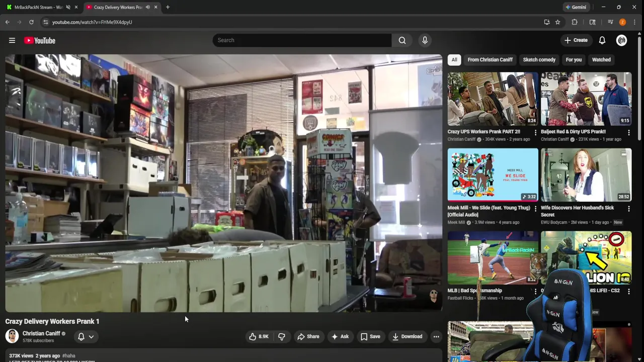Open the YouTube guide hamburger menu

pos(12,40)
